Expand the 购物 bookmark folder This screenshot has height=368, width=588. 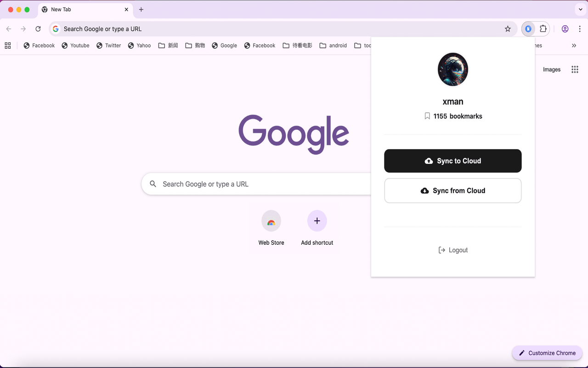tap(195, 46)
